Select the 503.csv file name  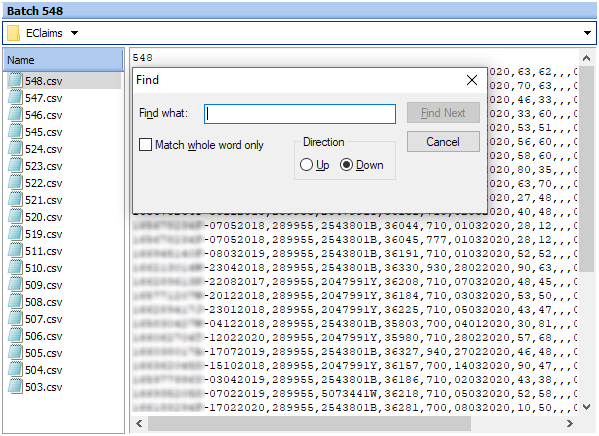pyautogui.click(x=44, y=387)
